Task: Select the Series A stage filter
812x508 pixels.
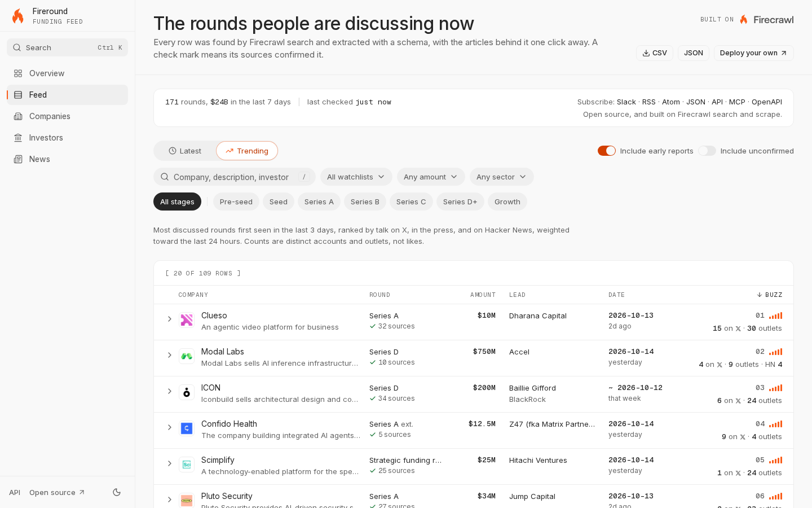Action: pyautogui.click(x=319, y=202)
